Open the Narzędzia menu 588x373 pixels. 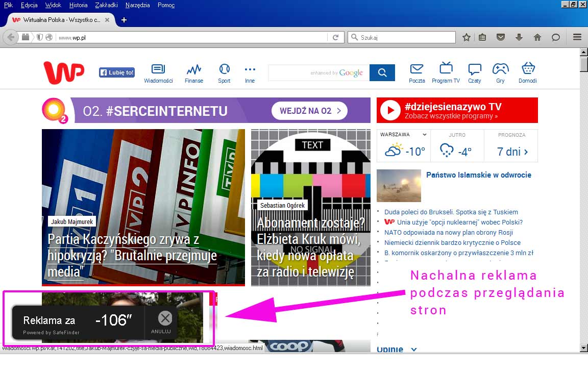(x=138, y=5)
